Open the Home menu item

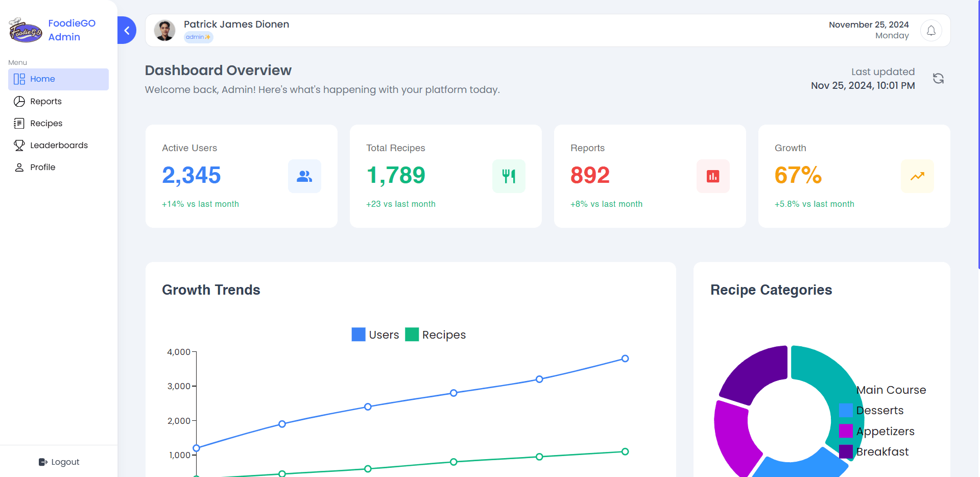tap(58, 79)
